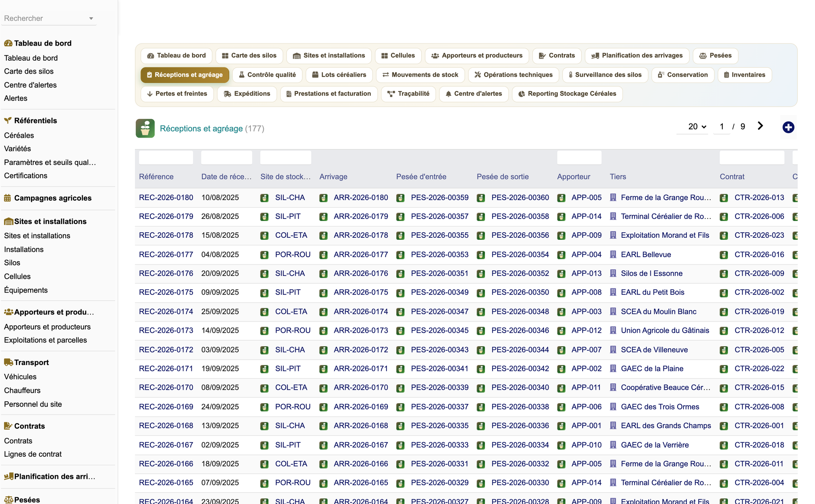Open Lignes de contrat in sidebar
815x504 pixels.
coord(33,454)
